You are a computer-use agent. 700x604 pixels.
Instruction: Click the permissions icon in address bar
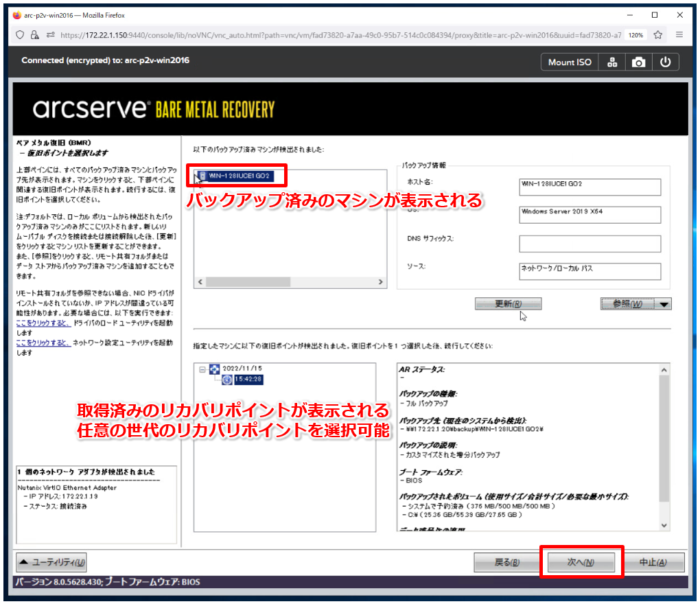pos(51,35)
